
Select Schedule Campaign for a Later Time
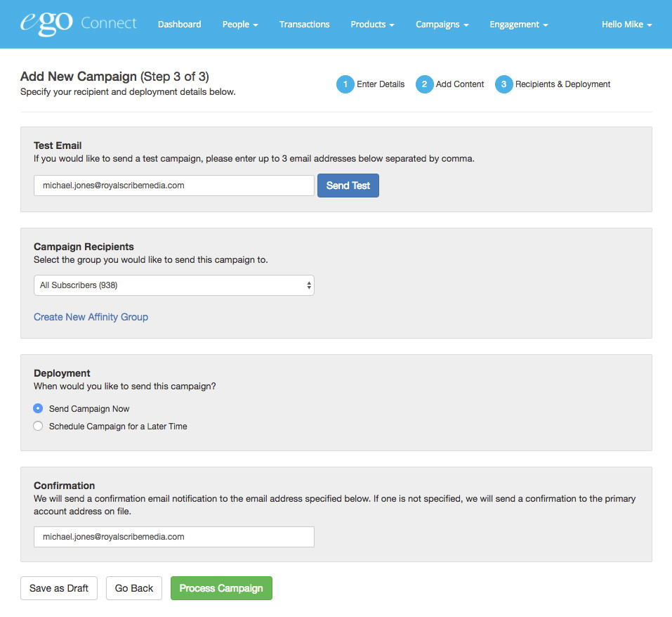coord(38,426)
